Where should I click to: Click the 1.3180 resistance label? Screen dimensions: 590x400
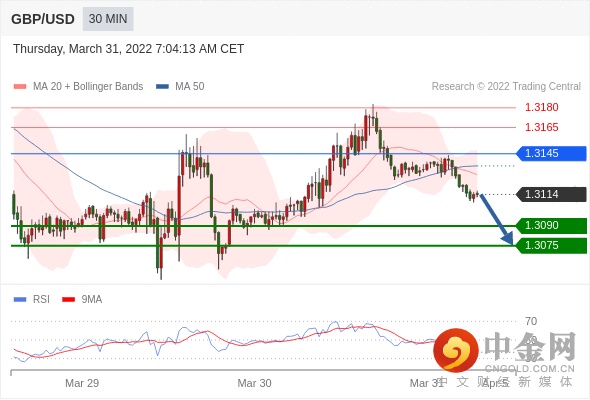(x=541, y=107)
